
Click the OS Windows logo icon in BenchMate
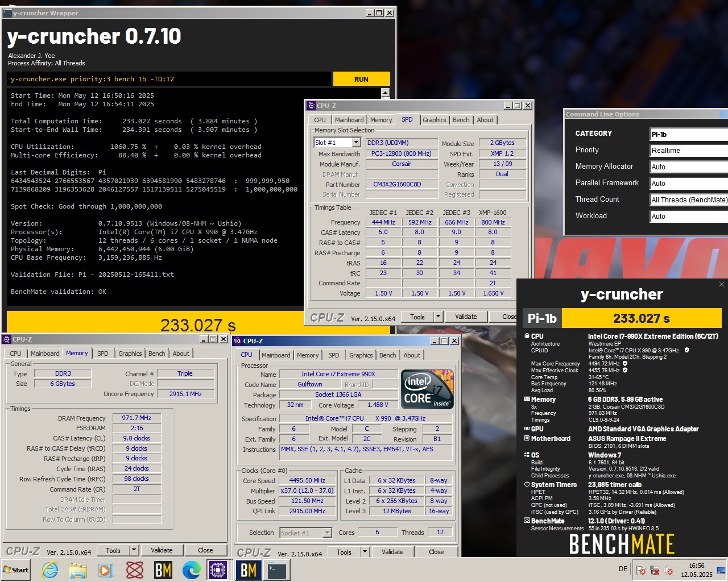(526, 455)
